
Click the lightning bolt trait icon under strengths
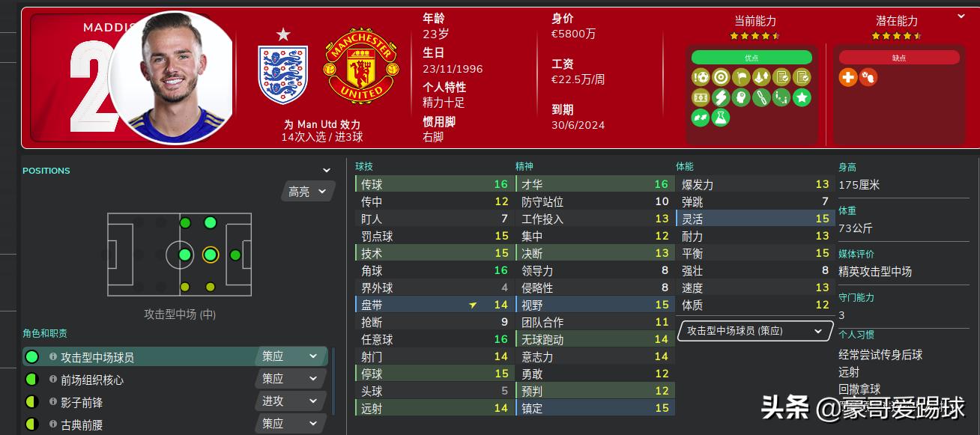722,97
